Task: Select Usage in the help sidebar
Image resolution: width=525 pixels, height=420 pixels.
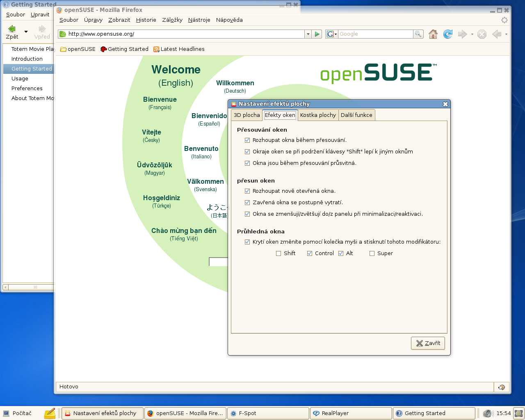Action: [x=20, y=78]
